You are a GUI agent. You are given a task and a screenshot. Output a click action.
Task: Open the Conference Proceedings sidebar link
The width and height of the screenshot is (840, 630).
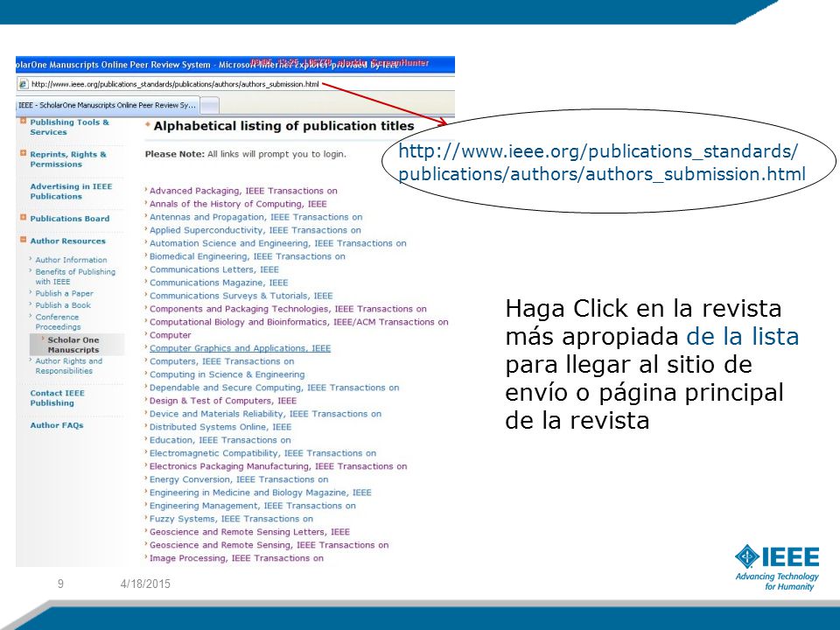(58, 322)
